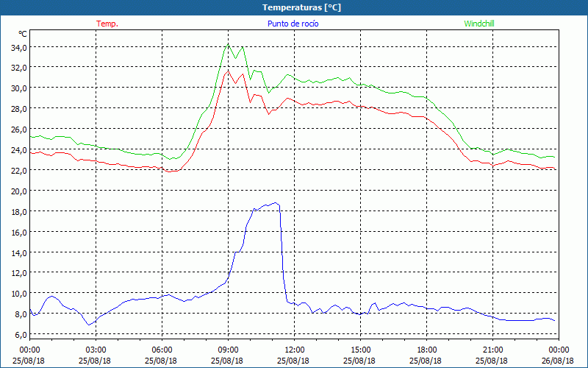This screenshot has height=368, width=588.
Task: Click the 8,0 y-axis value
Action: point(21,314)
